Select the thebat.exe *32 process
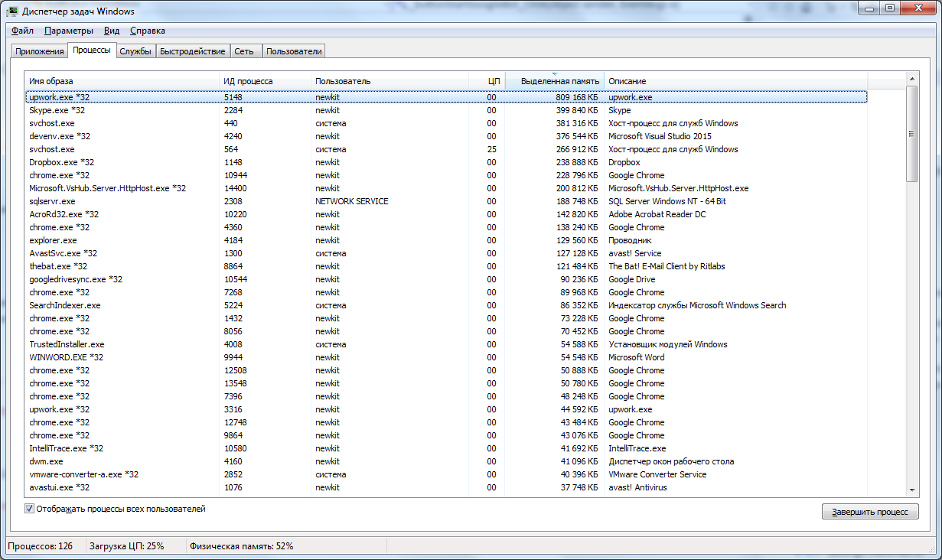The image size is (942, 560). (x=446, y=266)
